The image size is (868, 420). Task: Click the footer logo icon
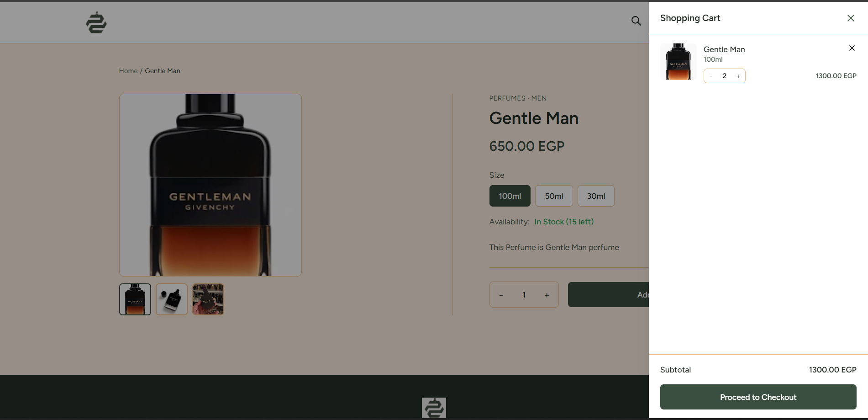(434, 408)
